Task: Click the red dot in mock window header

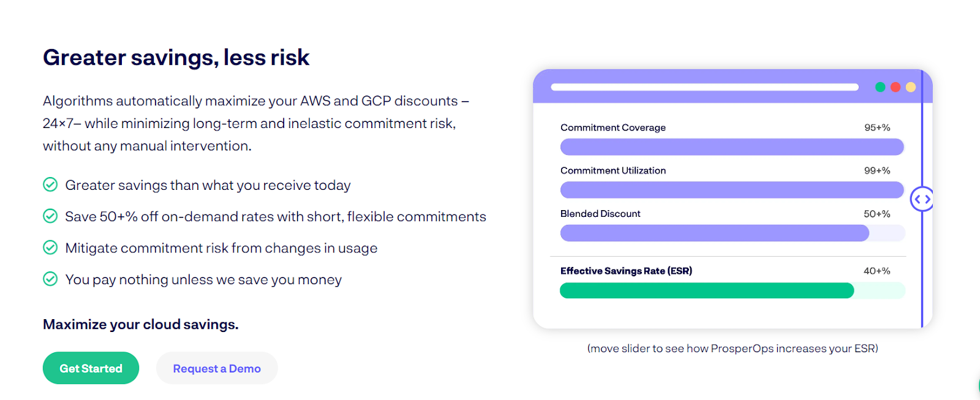Action: (x=895, y=87)
